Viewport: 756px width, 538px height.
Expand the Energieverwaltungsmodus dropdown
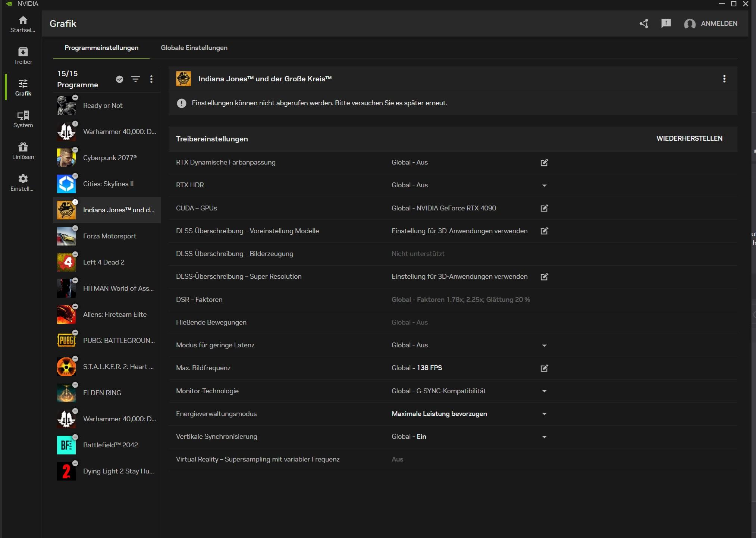pos(544,414)
